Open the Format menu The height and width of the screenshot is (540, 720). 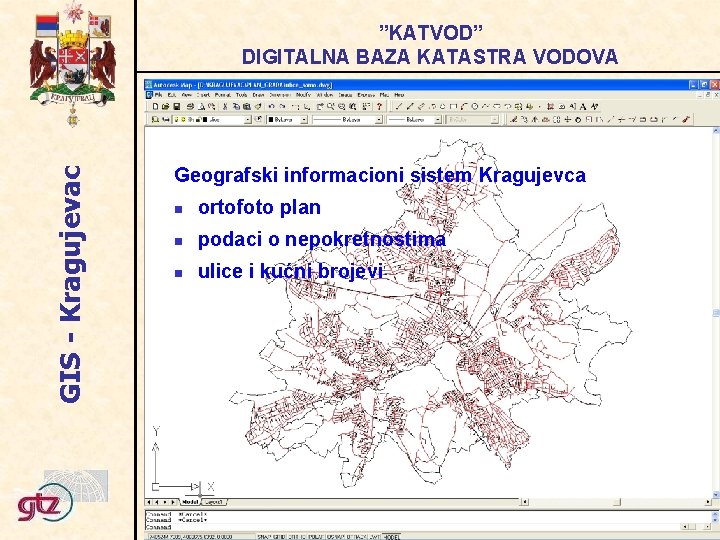(x=222, y=95)
